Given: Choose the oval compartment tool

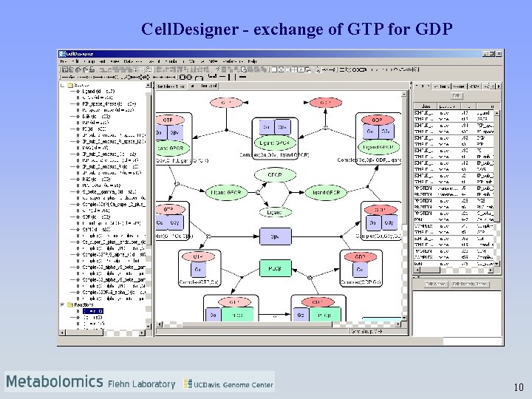Looking at the screenshot, I should tap(189, 78).
